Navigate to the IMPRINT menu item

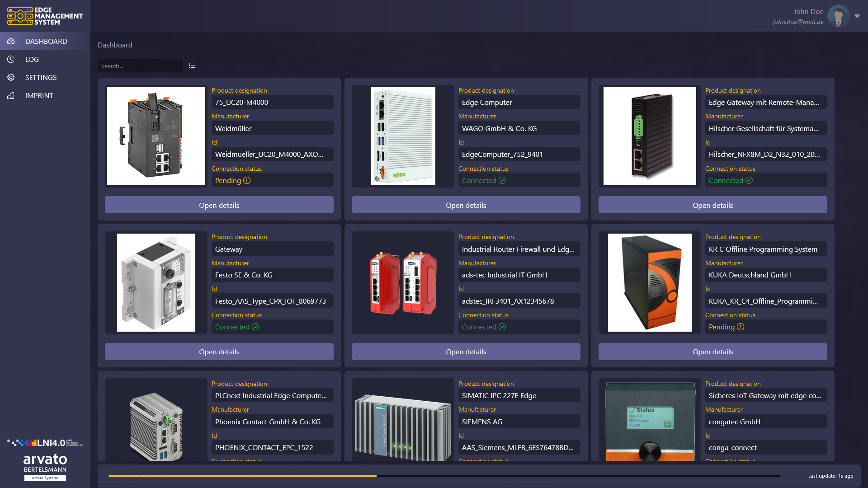[39, 95]
